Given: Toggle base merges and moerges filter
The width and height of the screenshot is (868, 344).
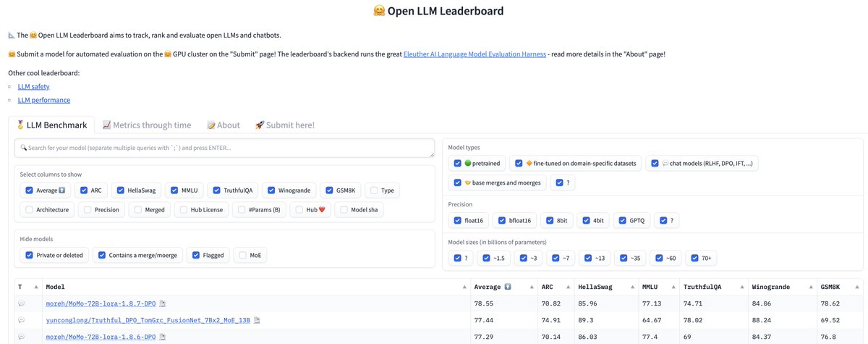Looking at the screenshot, I should (x=457, y=183).
